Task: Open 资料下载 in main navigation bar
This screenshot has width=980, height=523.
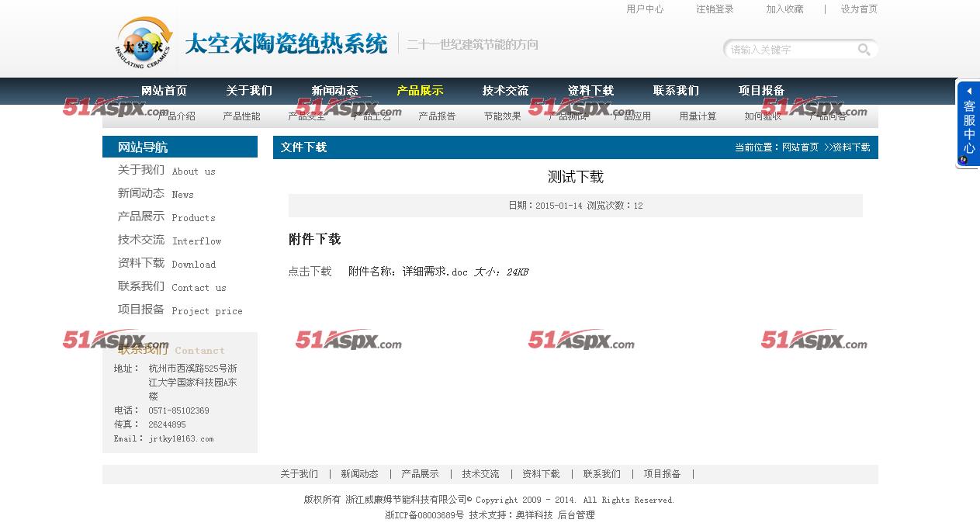Action: (x=590, y=91)
